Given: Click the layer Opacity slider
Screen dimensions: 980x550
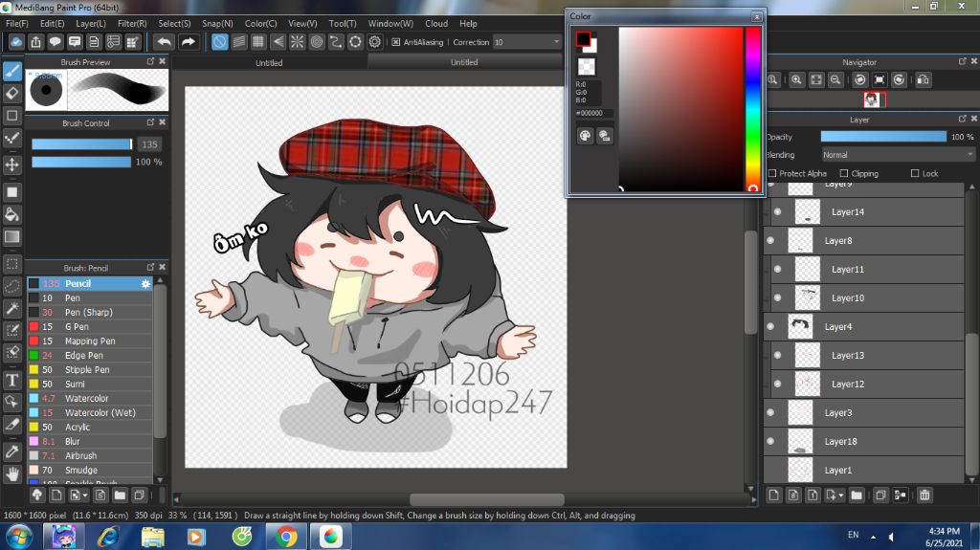Looking at the screenshot, I should tap(883, 136).
